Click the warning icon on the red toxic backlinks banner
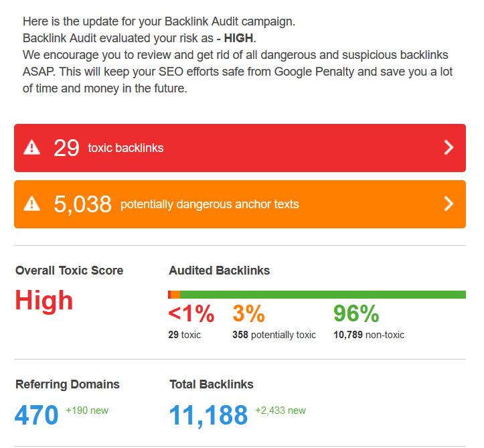This screenshot has width=484, height=448. coord(31,148)
